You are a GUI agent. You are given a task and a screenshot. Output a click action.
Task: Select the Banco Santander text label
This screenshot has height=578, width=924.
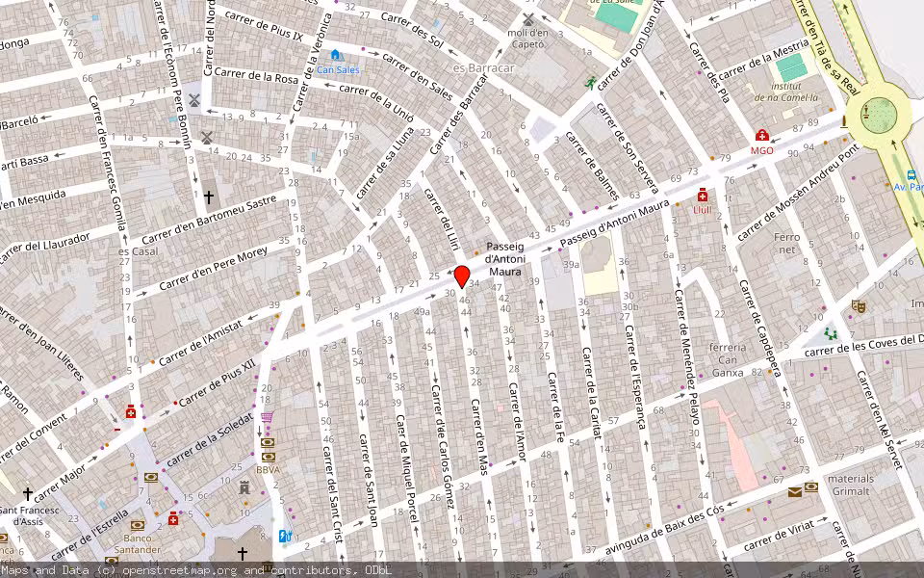pyautogui.click(x=138, y=543)
